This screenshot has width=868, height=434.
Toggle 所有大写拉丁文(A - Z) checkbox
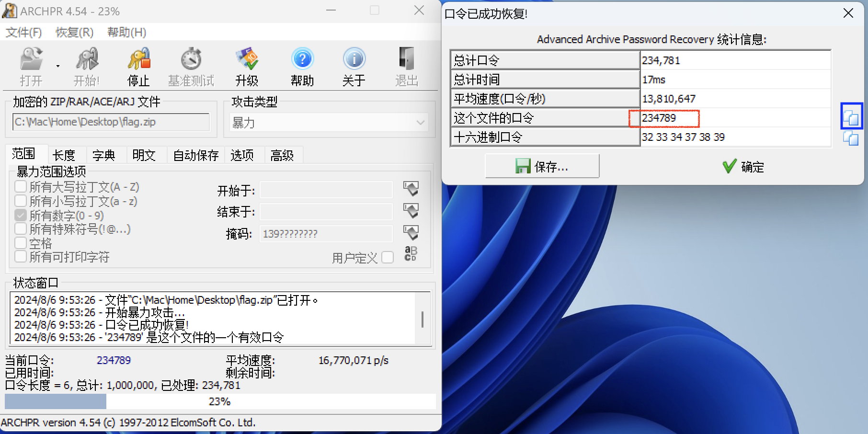point(21,186)
